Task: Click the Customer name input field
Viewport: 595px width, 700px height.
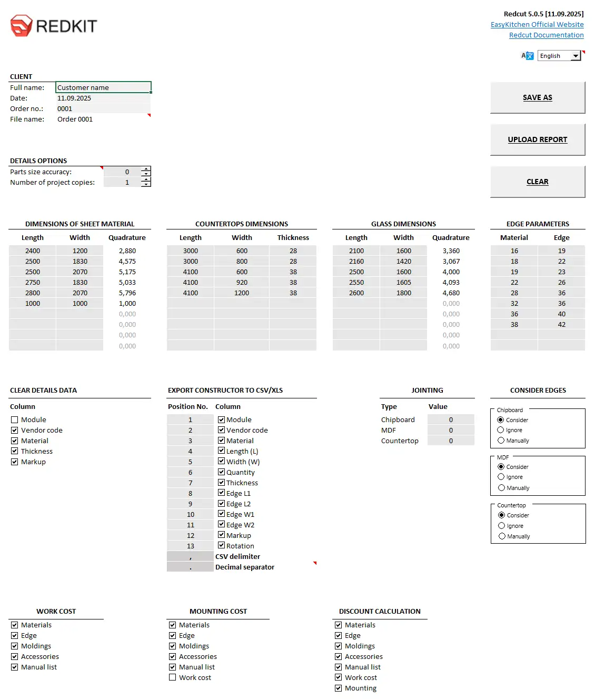Action: (x=103, y=87)
